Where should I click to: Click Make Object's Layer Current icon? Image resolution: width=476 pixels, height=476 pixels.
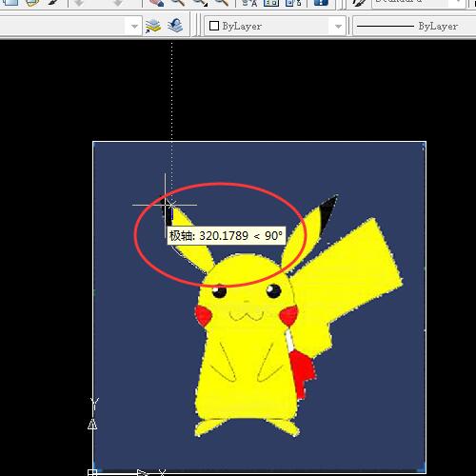point(153,26)
